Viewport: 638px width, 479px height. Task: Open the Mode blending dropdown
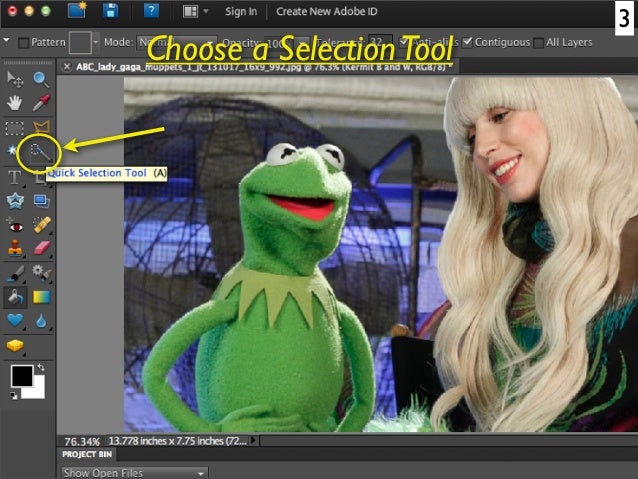(x=177, y=42)
